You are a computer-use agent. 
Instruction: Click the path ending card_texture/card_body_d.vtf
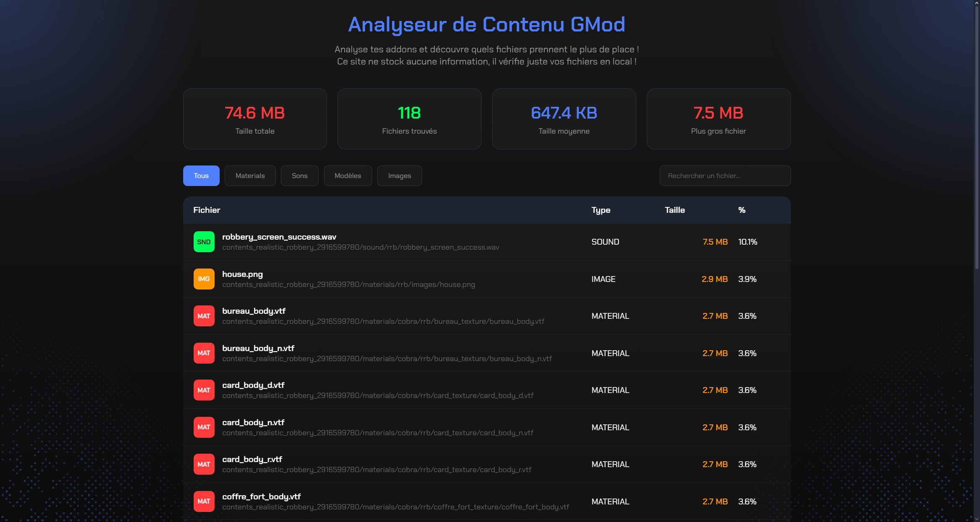(x=378, y=396)
